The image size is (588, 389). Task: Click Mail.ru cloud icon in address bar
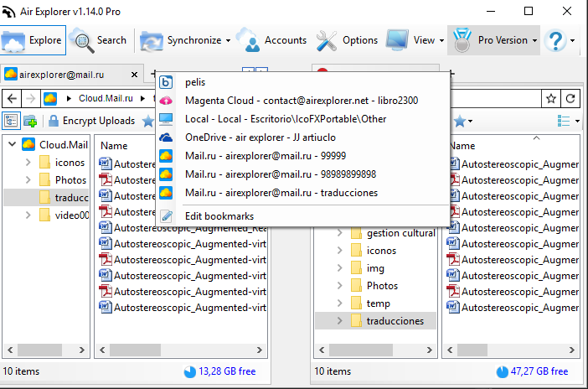(x=50, y=98)
